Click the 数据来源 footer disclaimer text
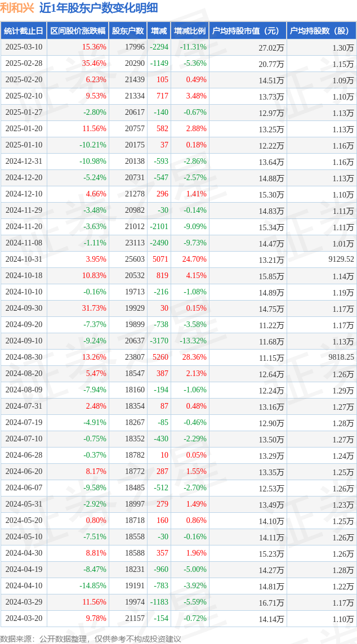 coord(91,638)
